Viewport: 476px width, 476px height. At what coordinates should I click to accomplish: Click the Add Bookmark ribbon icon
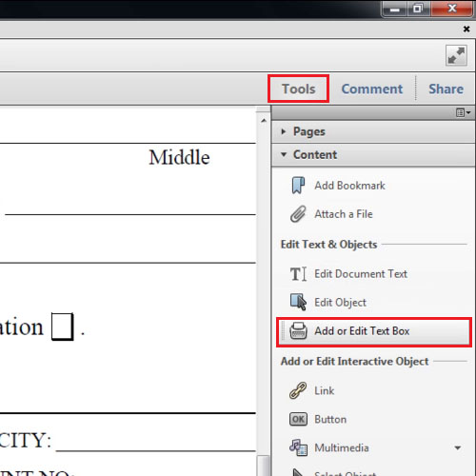tap(298, 186)
